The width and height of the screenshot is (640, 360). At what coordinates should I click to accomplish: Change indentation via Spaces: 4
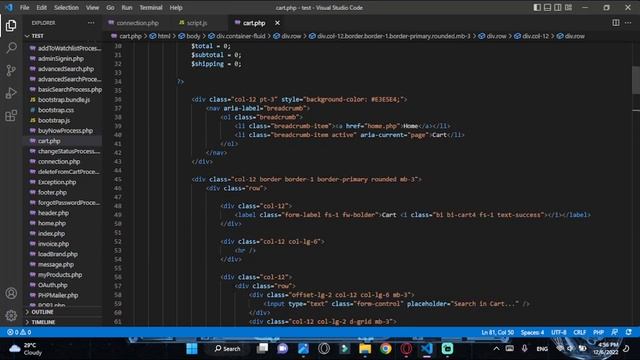pos(532,332)
